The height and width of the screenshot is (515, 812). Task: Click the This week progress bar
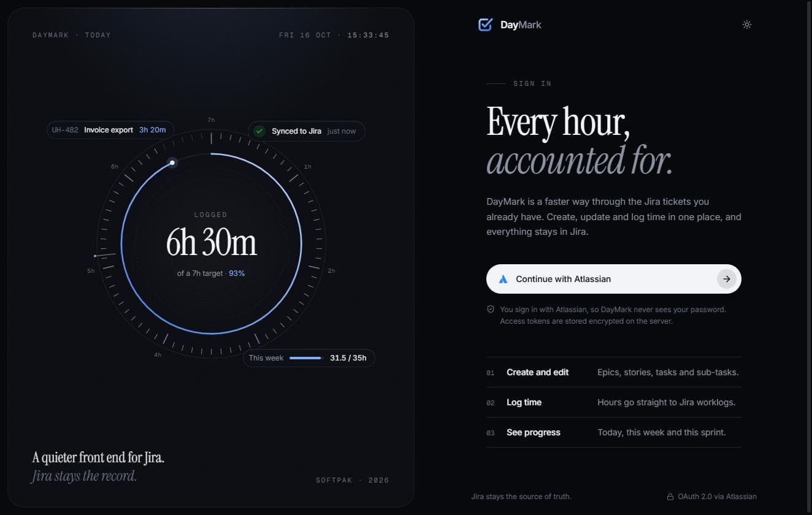(x=305, y=358)
